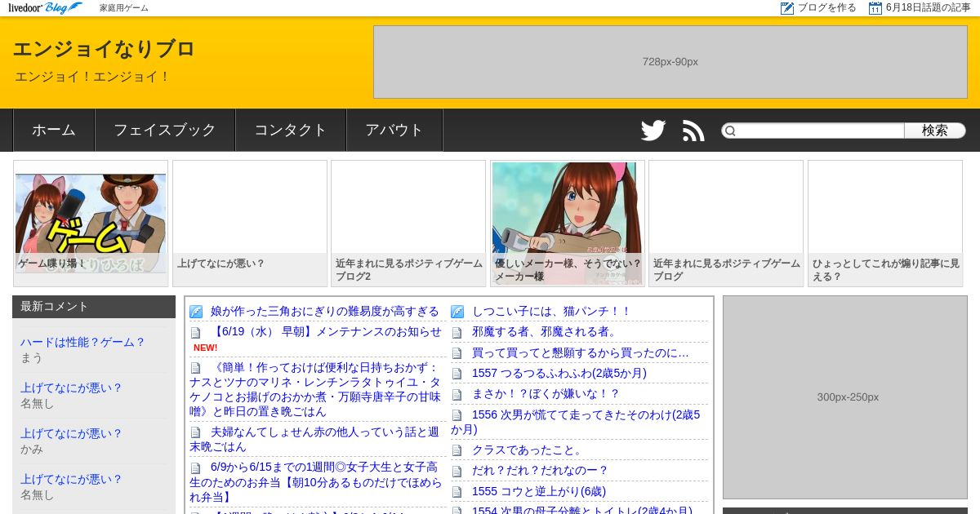Click blue pen icon beside 娘が作った三角おにぎり
The image size is (980, 514).
[x=196, y=312]
